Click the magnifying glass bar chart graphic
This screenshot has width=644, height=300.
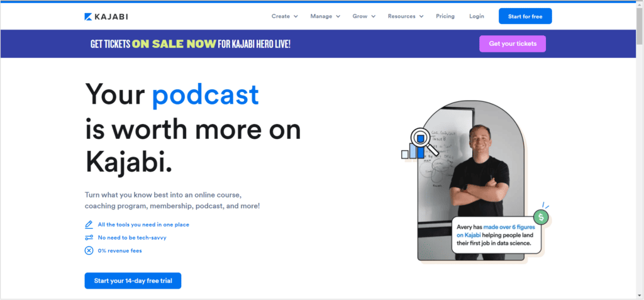click(419, 144)
